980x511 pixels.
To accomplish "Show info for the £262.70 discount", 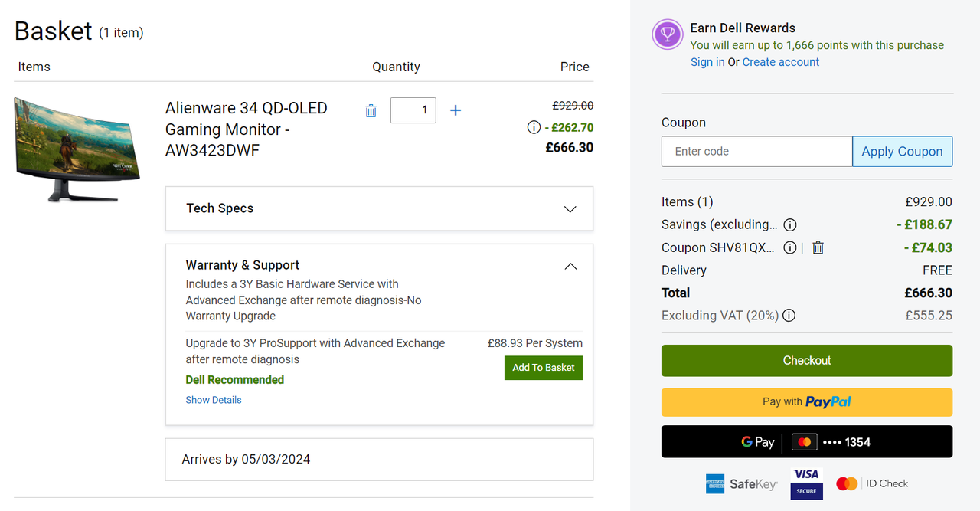I will [x=534, y=127].
